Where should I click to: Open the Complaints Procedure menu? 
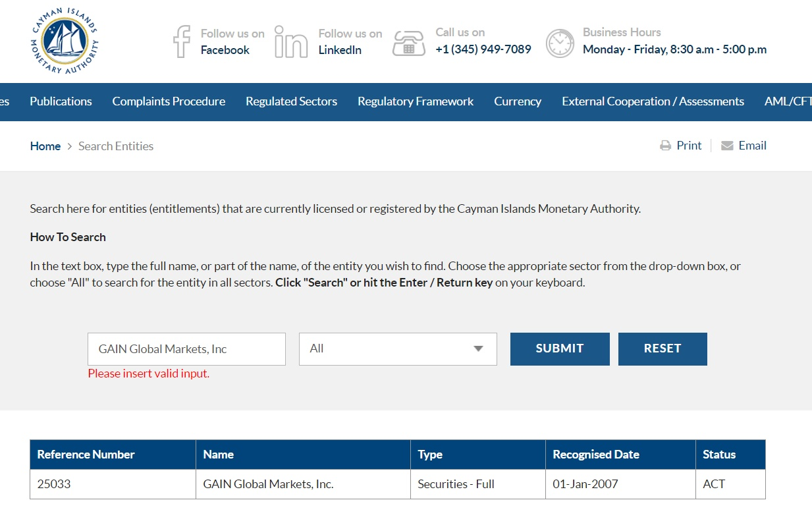[x=169, y=101]
